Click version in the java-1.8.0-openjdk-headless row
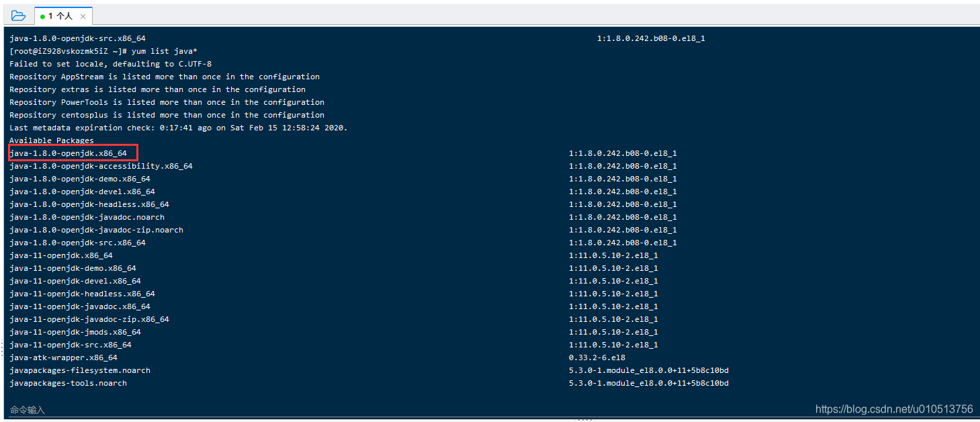980x422 pixels. click(x=623, y=204)
